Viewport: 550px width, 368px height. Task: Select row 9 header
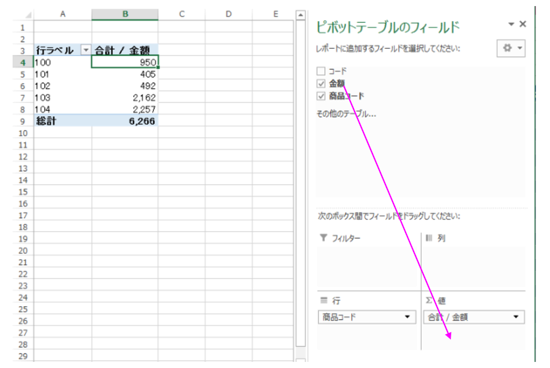click(23, 121)
